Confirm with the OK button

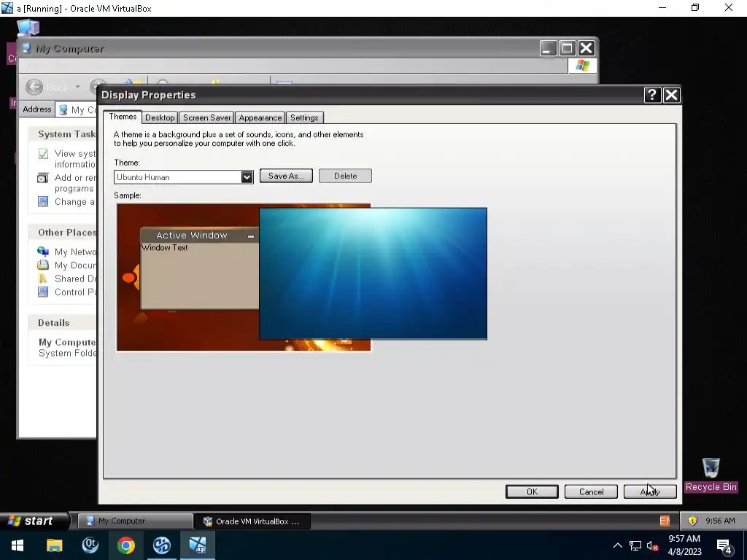tap(532, 492)
